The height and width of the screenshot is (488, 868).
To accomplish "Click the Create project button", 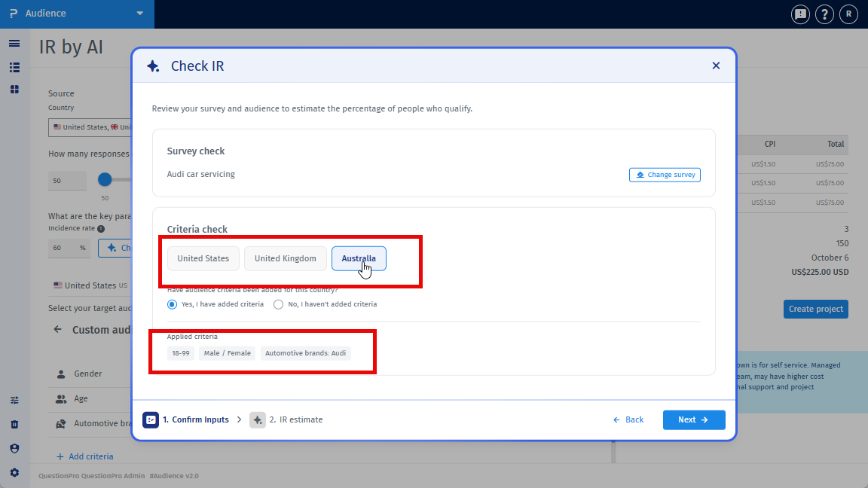I will (815, 310).
